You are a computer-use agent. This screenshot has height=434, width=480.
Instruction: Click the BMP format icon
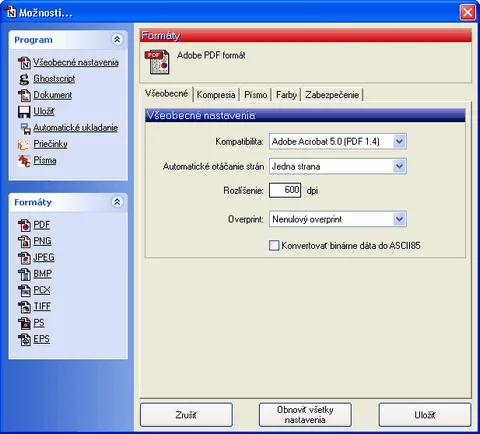(24, 274)
